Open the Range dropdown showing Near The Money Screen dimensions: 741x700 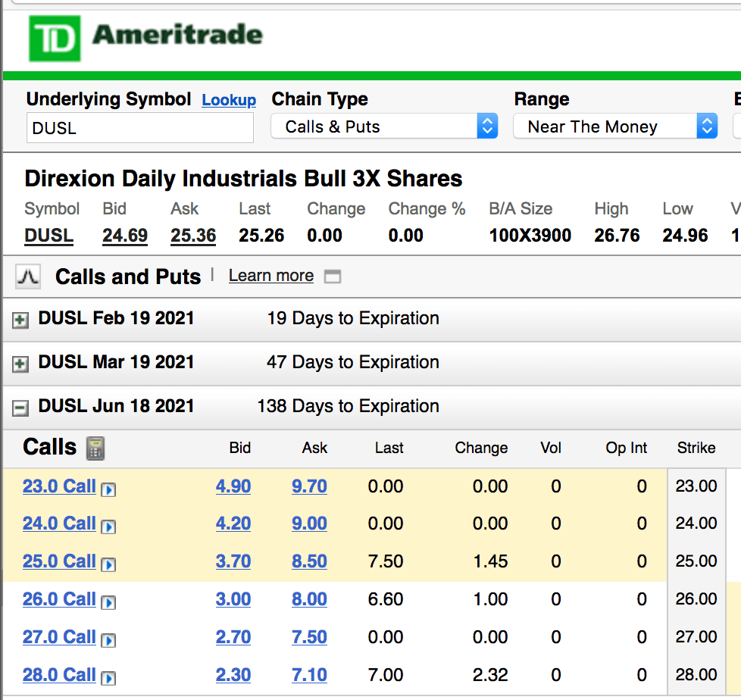tap(615, 127)
